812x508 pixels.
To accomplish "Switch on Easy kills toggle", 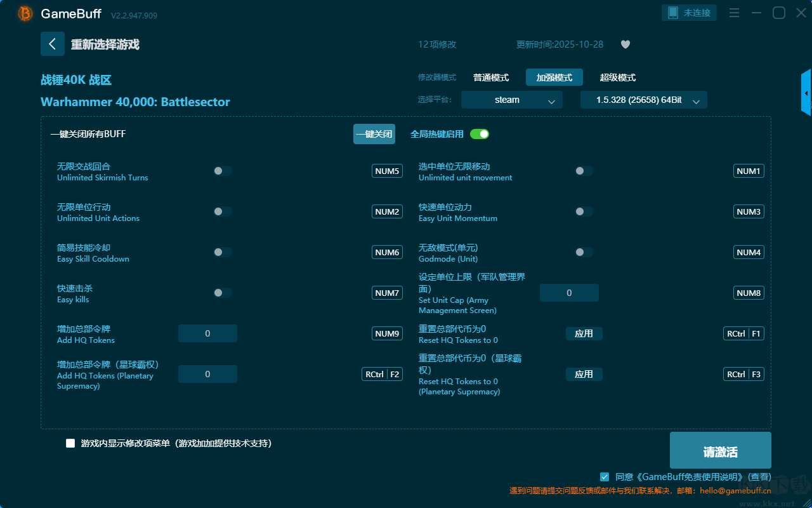I will tap(223, 293).
